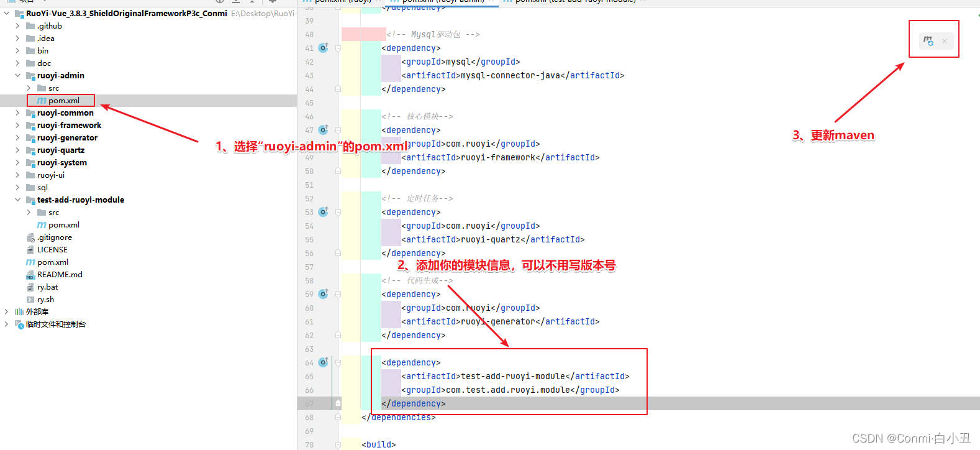
Task: Collapse the ruoyi-admin module arrow
Action: (x=17, y=75)
